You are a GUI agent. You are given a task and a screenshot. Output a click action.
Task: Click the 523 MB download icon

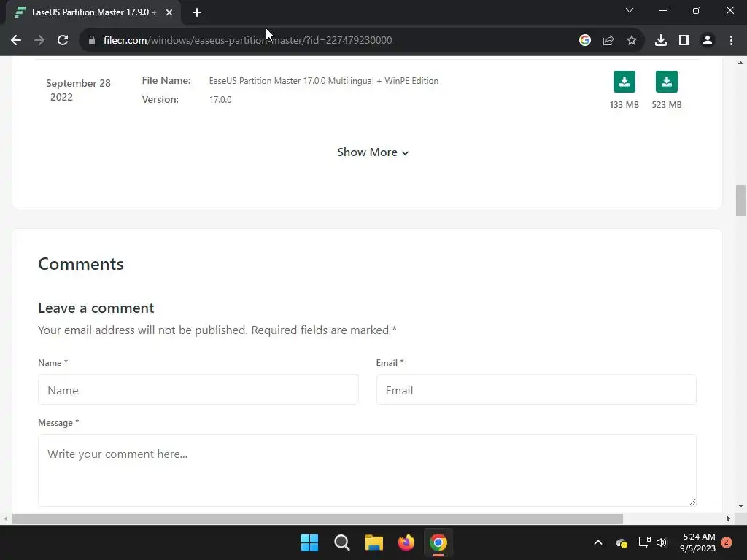pos(667,82)
